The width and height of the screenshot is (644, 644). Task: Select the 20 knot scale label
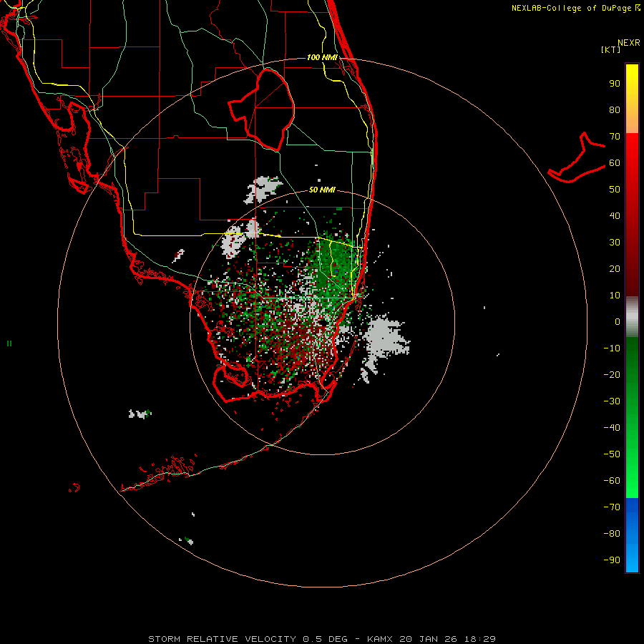click(x=615, y=269)
